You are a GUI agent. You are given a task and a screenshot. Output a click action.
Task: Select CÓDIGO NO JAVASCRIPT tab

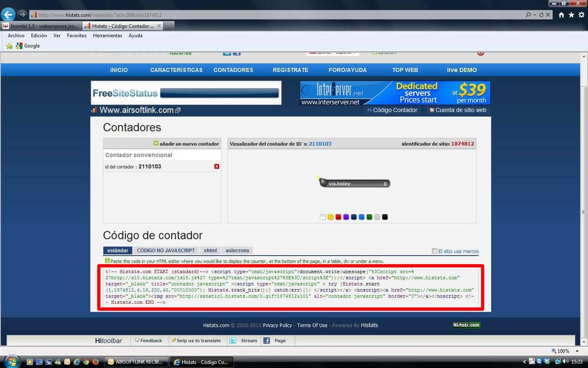coord(166,250)
